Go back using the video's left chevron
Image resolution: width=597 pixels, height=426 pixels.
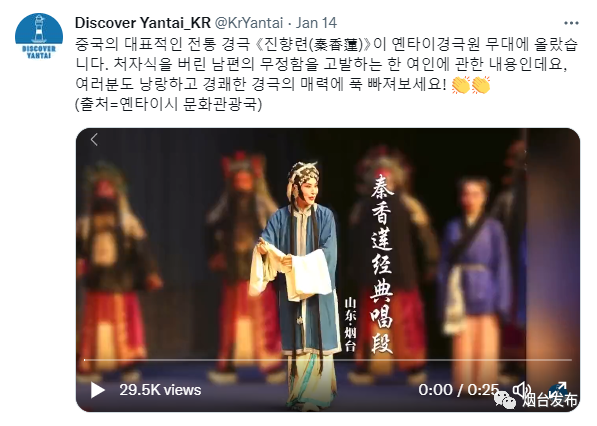[x=94, y=139]
